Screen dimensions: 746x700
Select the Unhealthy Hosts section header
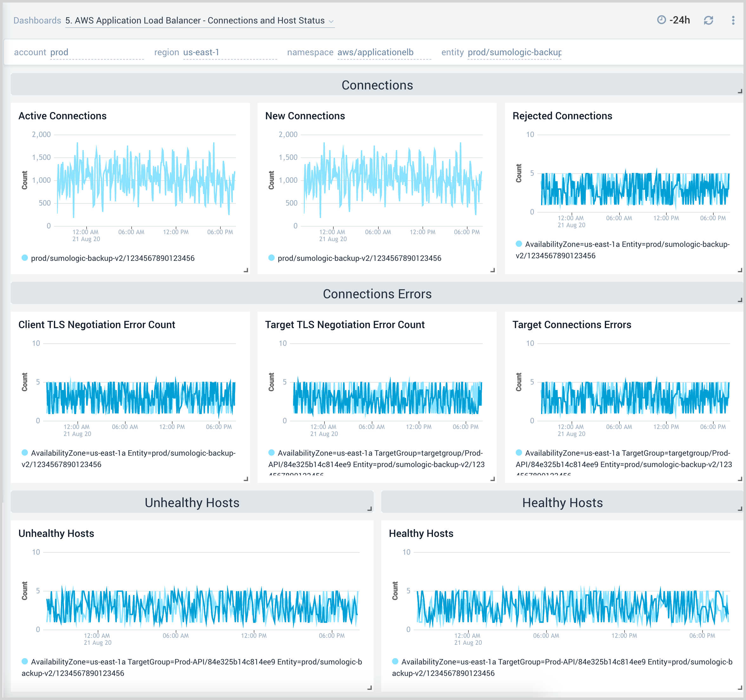[x=192, y=503]
